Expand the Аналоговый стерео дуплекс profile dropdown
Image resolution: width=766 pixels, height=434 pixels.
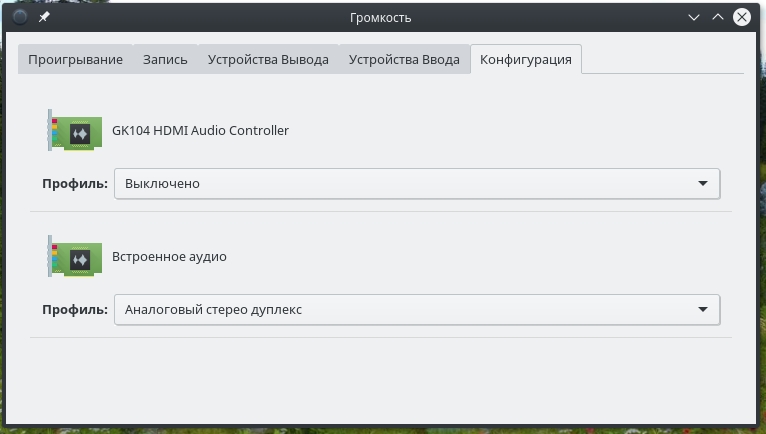pyautogui.click(x=417, y=310)
